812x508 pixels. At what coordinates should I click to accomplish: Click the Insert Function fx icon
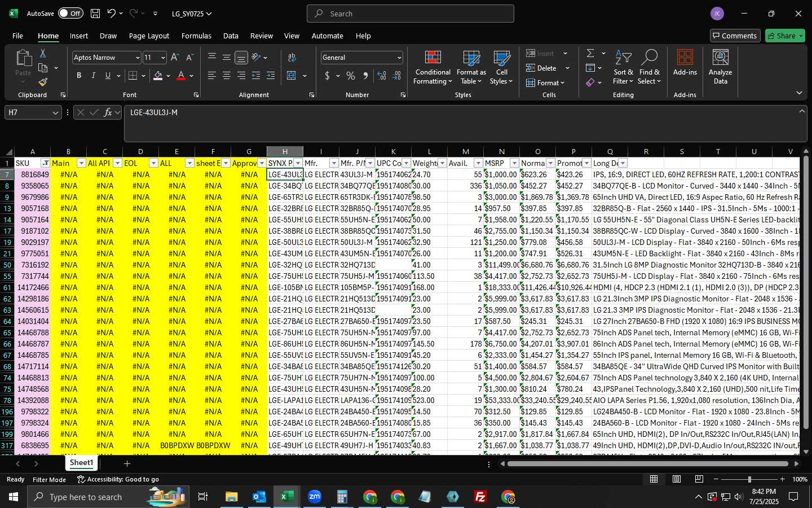click(108, 112)
